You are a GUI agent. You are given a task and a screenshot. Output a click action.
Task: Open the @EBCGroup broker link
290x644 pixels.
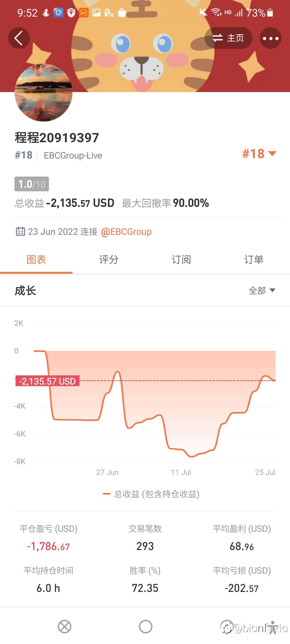[126, 232]
